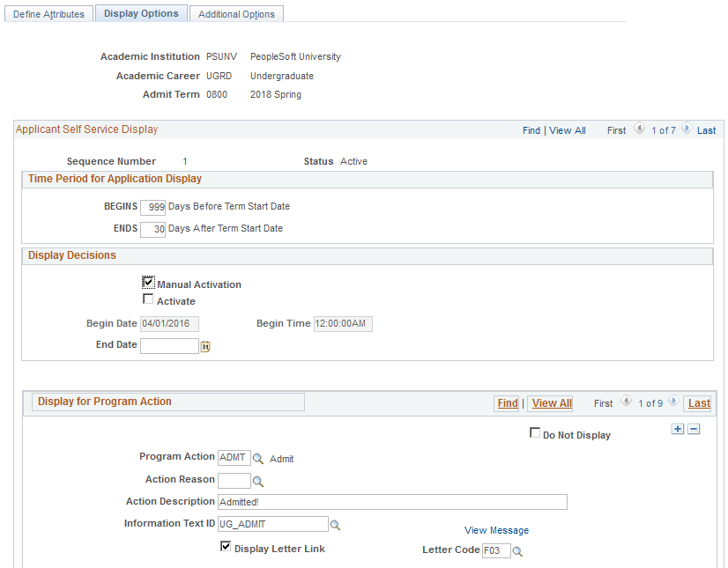The width and height of the screenshot is (728, 568).
Task: Uncheck the Display Letter Link option
Action: pos(227,547)
